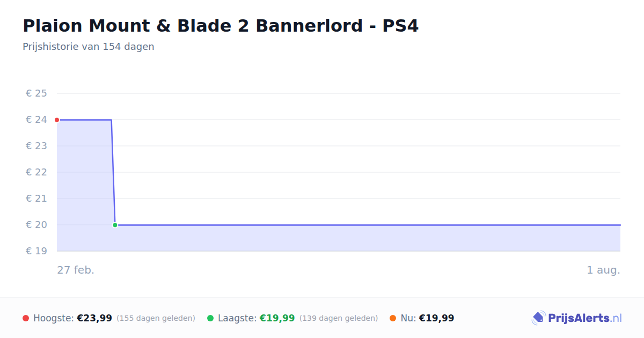Screen dimensions: 644x338
Task: Click the € 19 axis label
Action: 36,251
